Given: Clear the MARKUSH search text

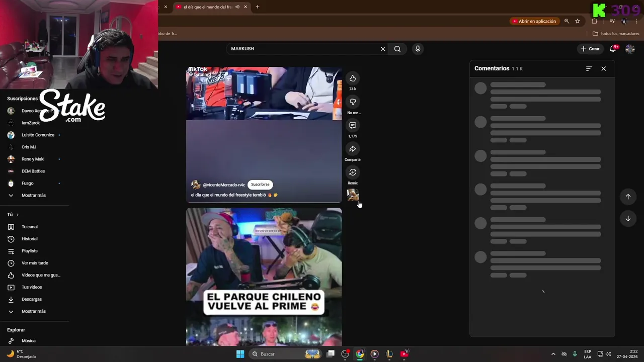Looking at the screenshot, I should [x=383, y=49].
